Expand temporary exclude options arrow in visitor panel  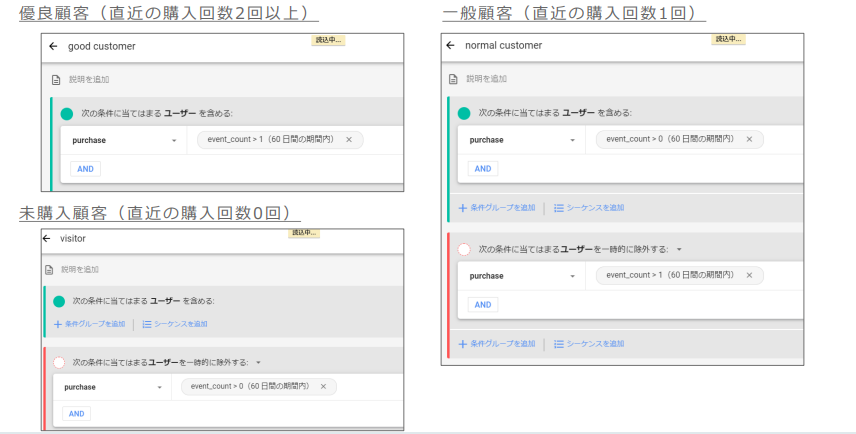[x=258, y=363]
